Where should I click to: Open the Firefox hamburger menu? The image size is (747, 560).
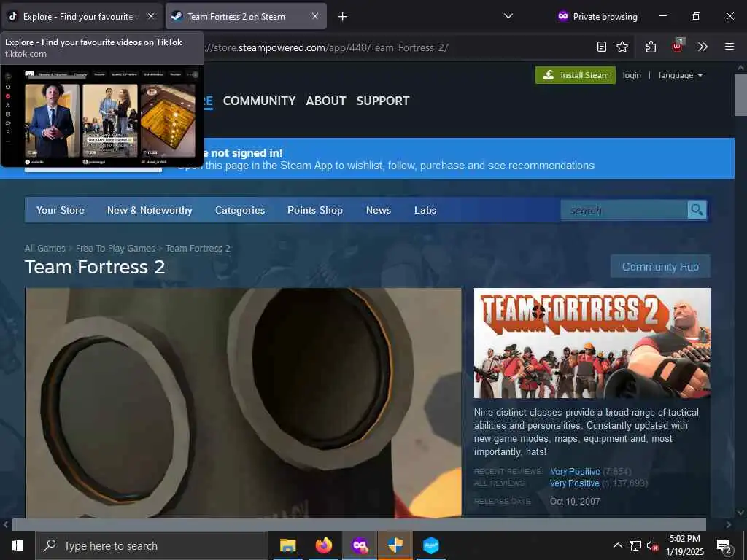pos(729,47)
